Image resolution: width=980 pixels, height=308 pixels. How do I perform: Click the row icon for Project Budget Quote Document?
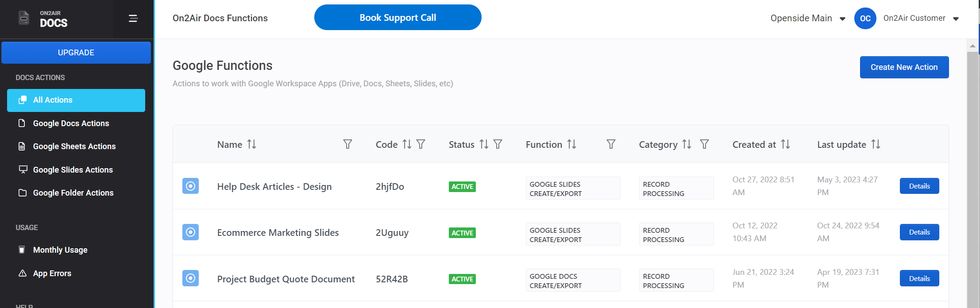point(190,278)
